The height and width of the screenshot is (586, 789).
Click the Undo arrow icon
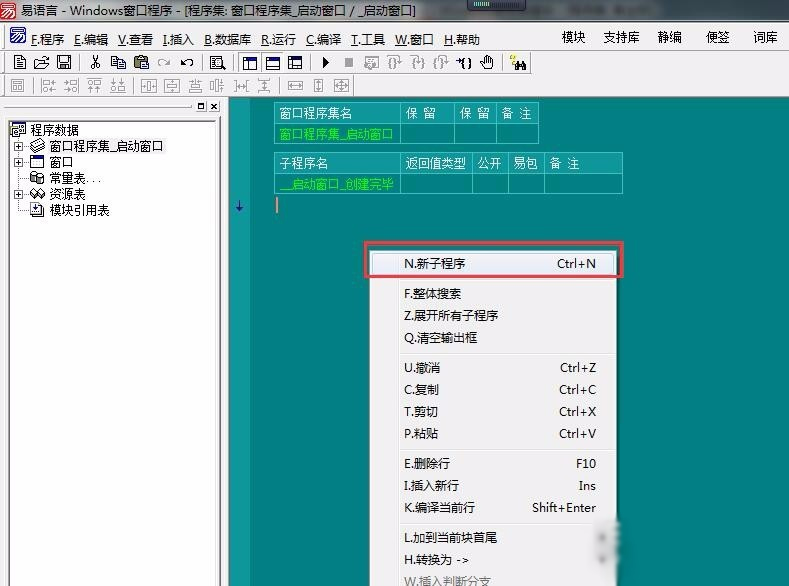(187, 62)
